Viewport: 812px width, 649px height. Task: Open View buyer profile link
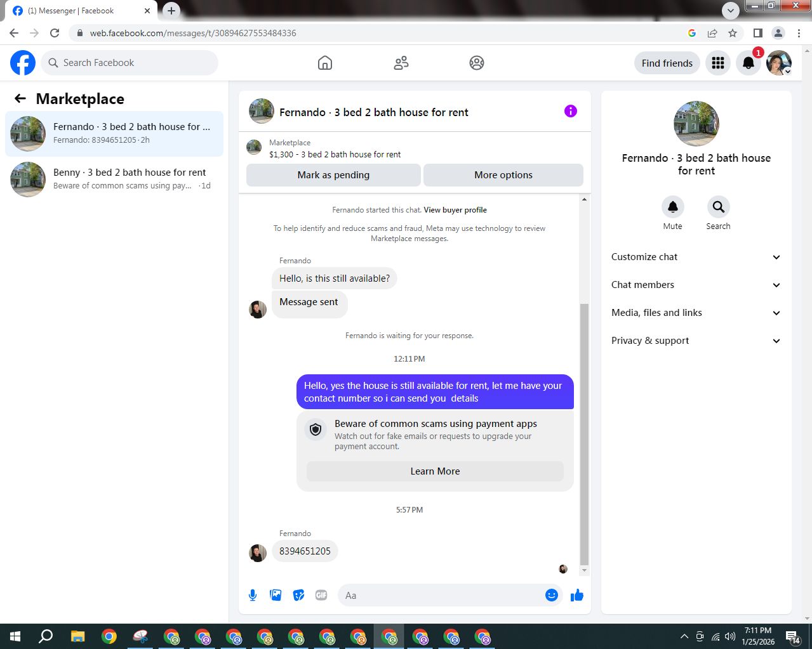[x=455, y=210]
